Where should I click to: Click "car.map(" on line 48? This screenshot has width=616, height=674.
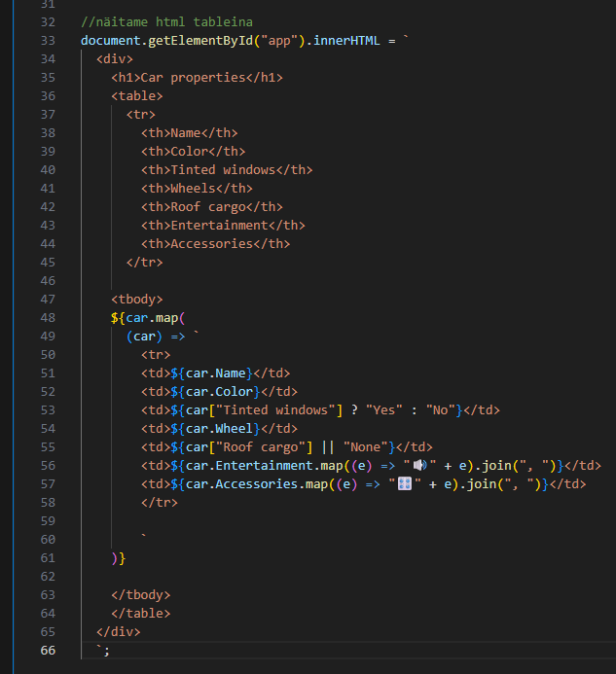tap(156, 318)
